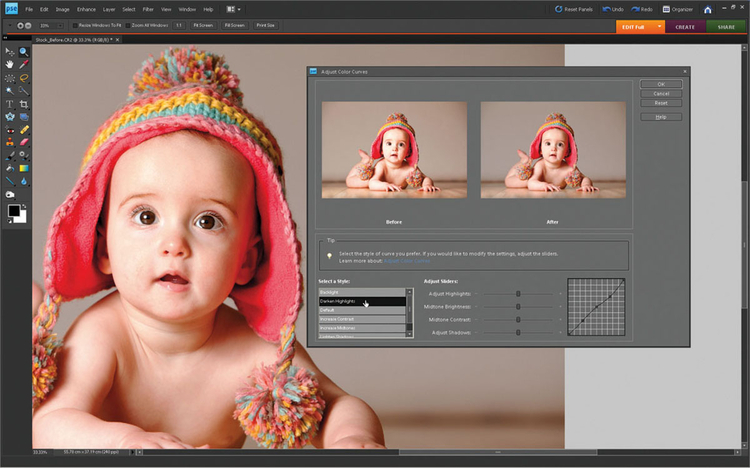Select the Gradient tool
Viewport: 750px width, 468px height.
point(23,168)
